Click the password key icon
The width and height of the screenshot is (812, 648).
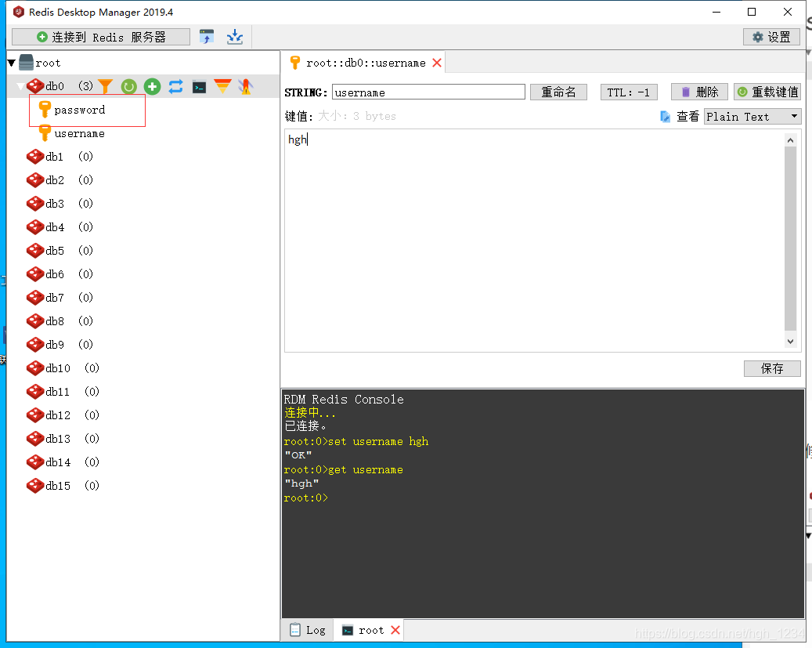[x=45, y=110]
